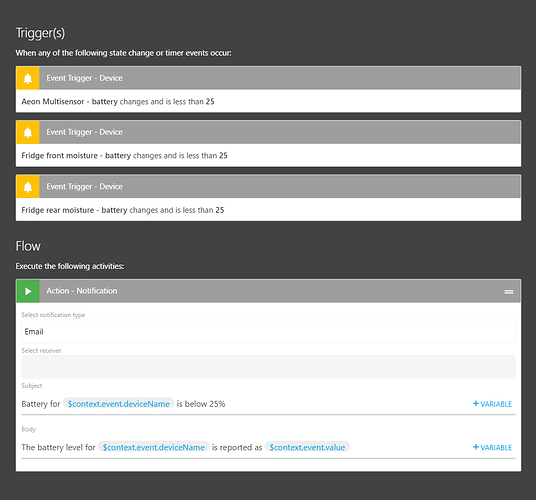Click bell icon of Fridge rear moisture trigger
536x500 pixels.
[x=28, y=187]
